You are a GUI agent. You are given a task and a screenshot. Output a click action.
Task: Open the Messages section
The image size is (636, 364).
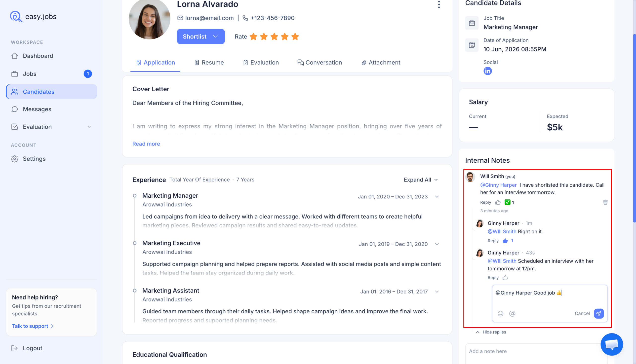[x=51, y=109]
